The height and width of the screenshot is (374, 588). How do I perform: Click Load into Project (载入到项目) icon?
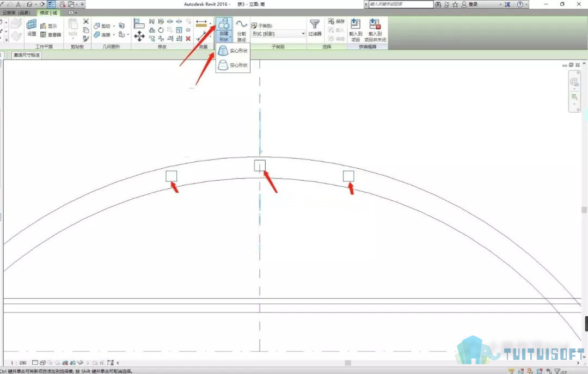(x=356, y=30)
